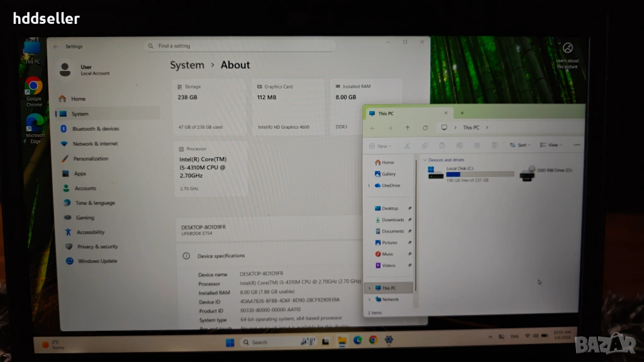Image resolution: width=644 pixels, height=362 pixels.
Task: Open Windows Update settings
Action: [97, 261]
